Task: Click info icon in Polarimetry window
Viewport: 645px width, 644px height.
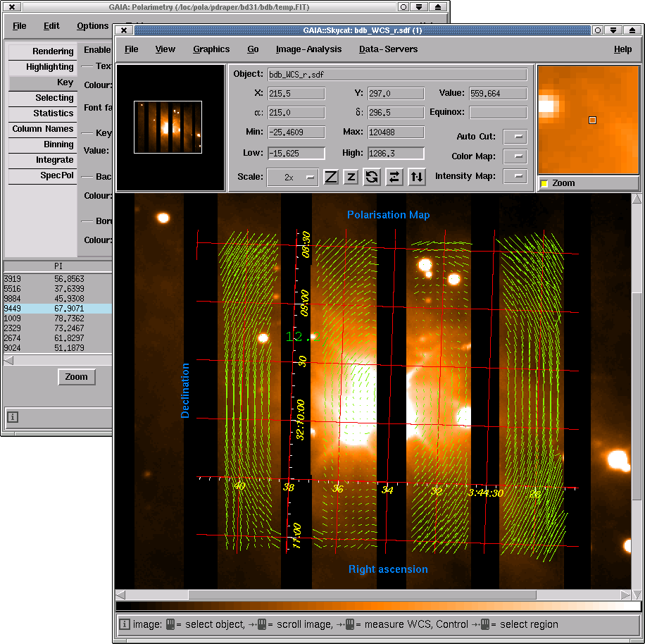Action: tap(13, 417)
